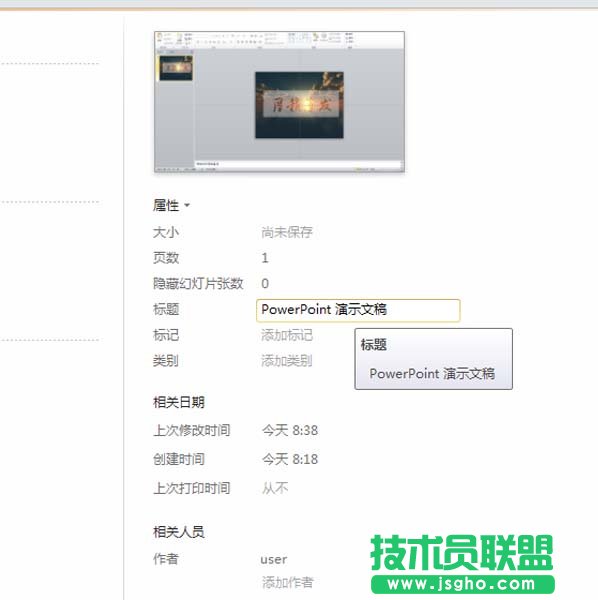Click the 作者 label

coord(166,559)
